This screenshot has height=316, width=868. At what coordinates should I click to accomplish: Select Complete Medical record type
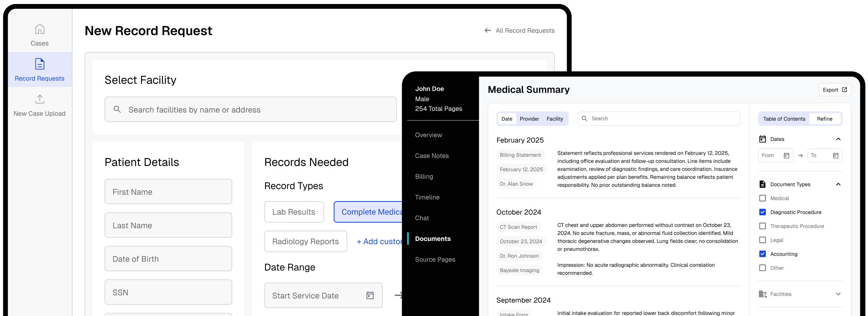pyautogui.click(x=369, y=212)
